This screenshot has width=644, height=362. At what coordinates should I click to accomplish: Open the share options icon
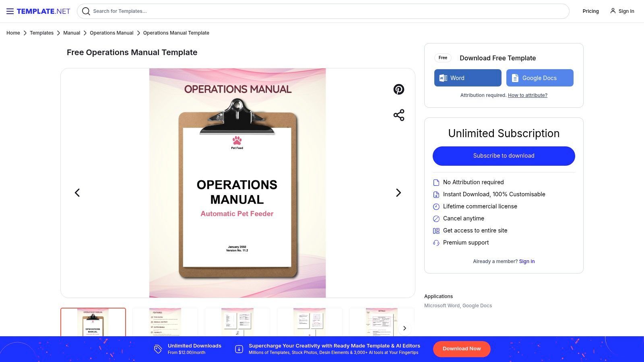coord(398,115)
